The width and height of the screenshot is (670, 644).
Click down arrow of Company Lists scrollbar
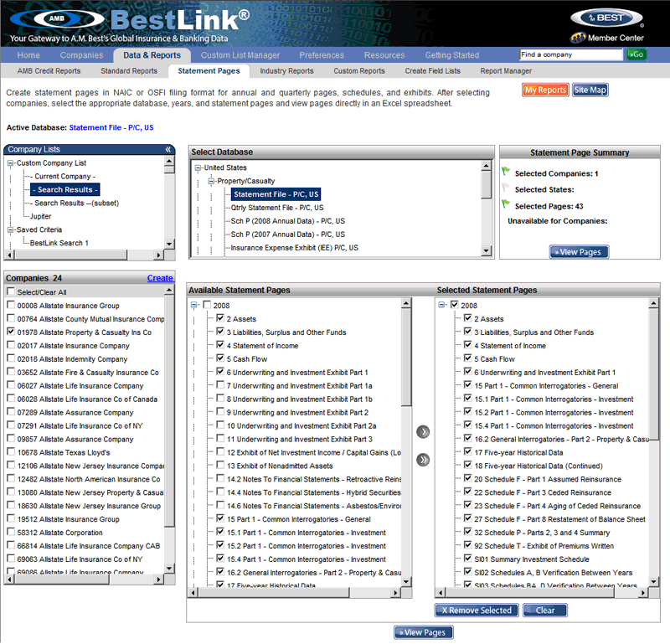click(169, 244)
